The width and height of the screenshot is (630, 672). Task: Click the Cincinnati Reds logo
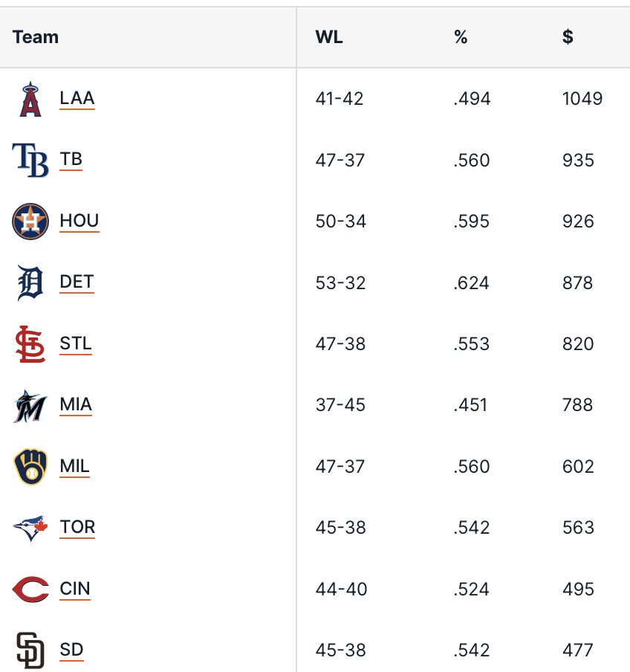30,589
